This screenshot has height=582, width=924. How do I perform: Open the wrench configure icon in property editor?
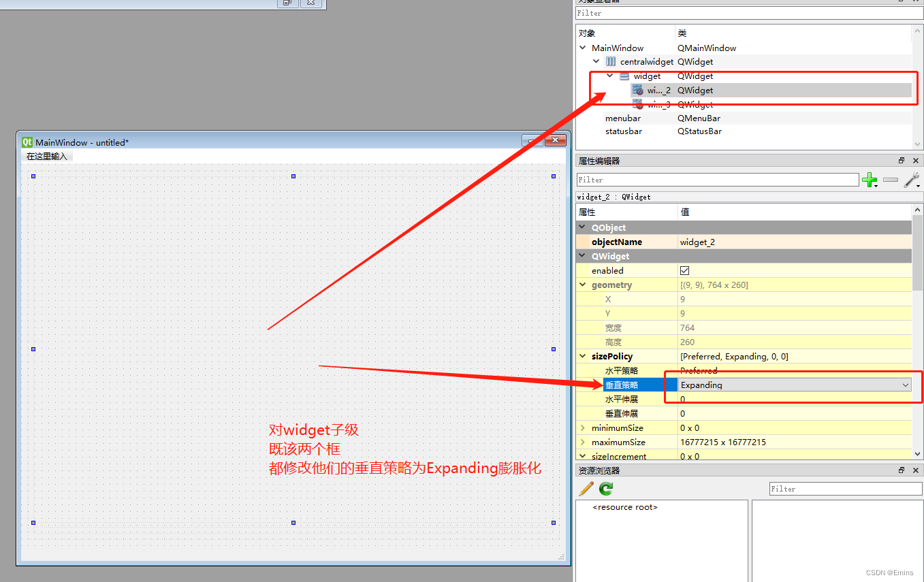click(x=912, y=180)
